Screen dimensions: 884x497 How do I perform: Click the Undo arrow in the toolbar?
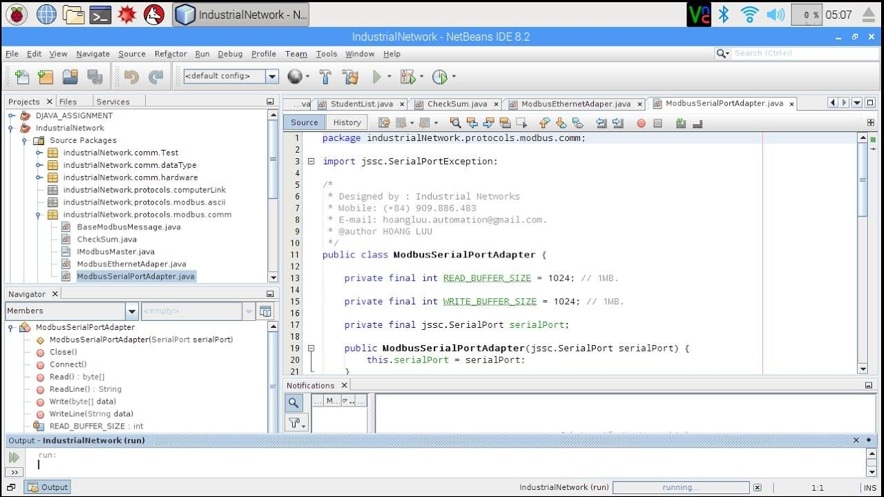tap(131, 77)
